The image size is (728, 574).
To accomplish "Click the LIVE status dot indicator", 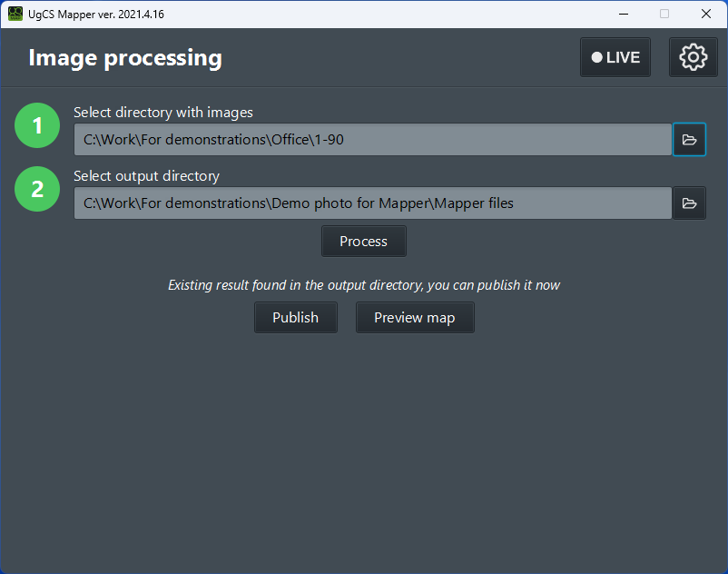I will (598, 56).
